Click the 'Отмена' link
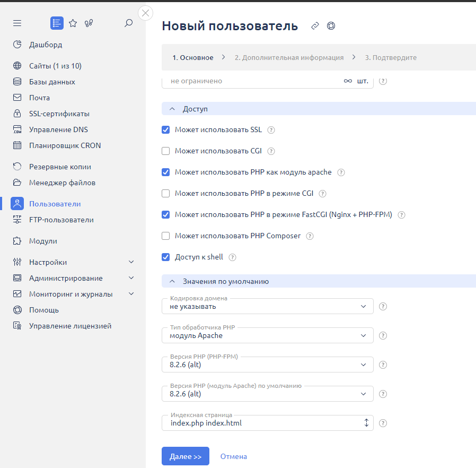The height and width of the screenshot is (468, 476). (x=233, y=456)
